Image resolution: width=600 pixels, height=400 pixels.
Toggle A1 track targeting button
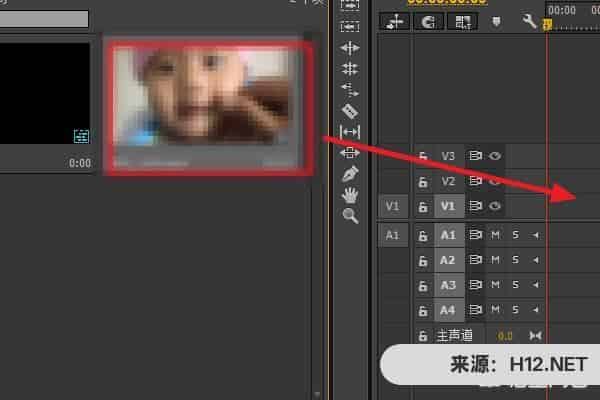point(448,235)
